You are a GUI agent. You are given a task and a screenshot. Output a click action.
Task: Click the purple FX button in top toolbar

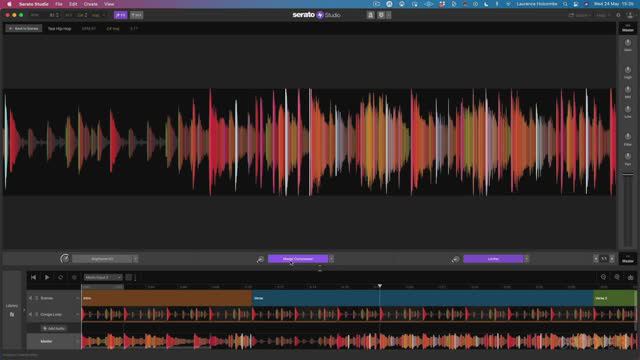tap(120, 15)
